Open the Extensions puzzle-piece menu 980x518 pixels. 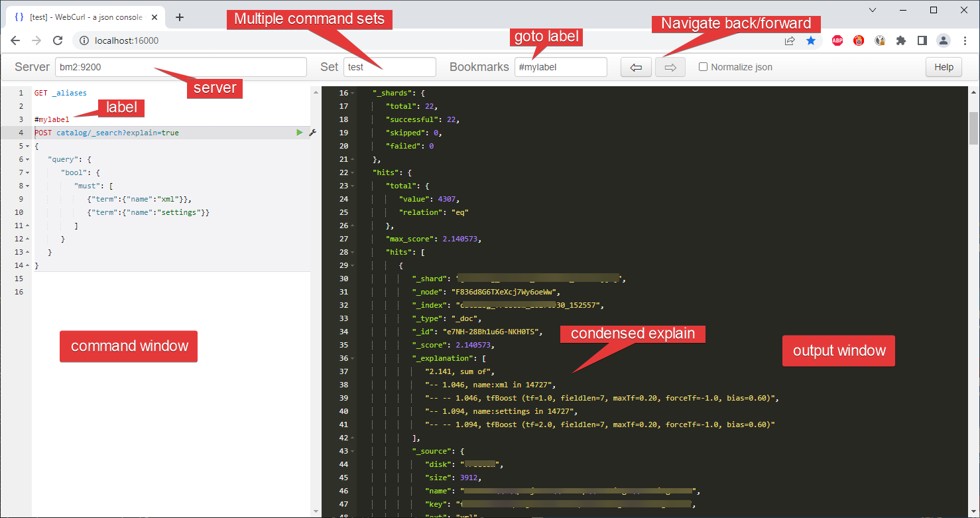[x=900, y=40]
